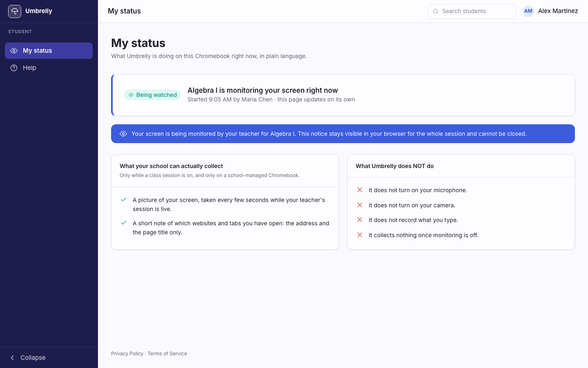Image resolution: width=588 pixels, height=368 pixels.
Task: Click the blue screen monitoring notice banner
Action: [343, 134]
